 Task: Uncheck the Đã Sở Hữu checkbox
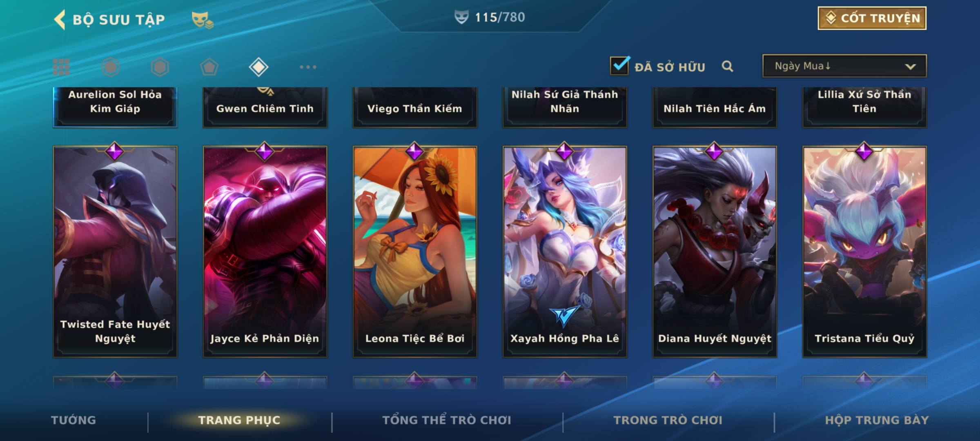click(x=619, y=65)
